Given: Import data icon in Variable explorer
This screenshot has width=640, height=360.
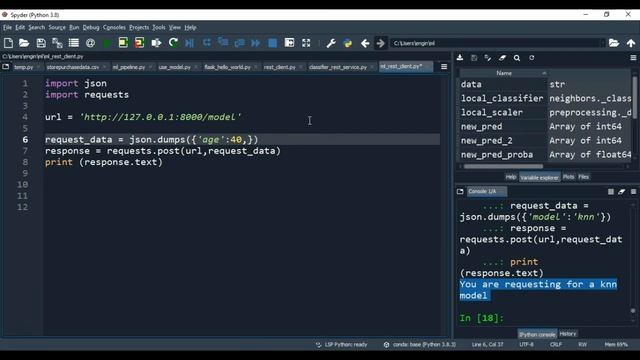Looking at the screenshot, I should (460, 58).
